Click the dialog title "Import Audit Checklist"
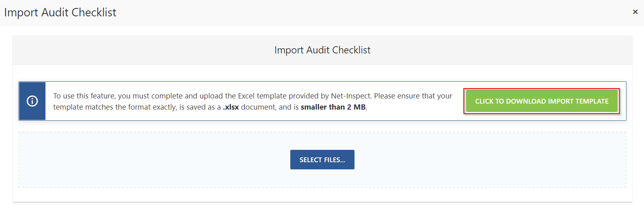This screenshot has width=644, height=214. pyautogui.click(x=60, y=12)
